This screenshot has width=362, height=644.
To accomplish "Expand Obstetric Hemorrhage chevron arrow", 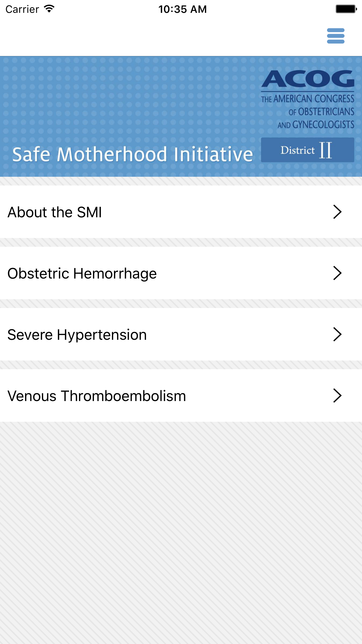I will coord(337,273).
